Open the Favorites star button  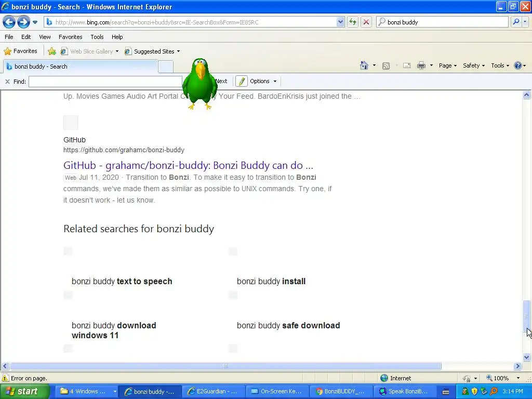coord(21,51)
